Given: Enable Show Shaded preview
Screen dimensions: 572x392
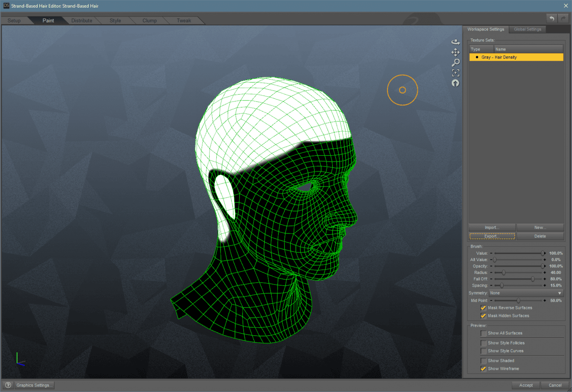Looking at the screenshot, I should [x=483, y=360].
